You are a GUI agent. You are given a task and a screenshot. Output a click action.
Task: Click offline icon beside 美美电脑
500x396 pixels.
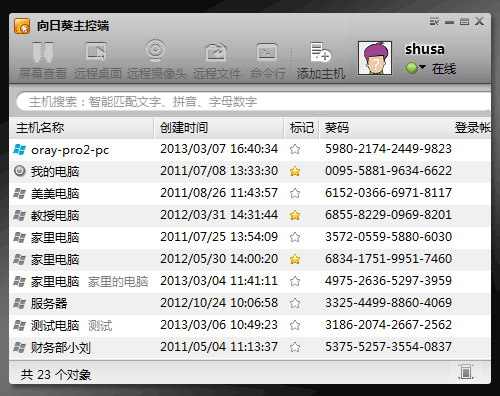coord(19,193)
